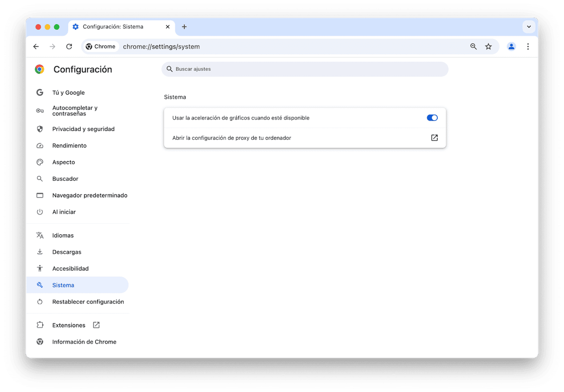
Task: Click the Google G icon
Action: click(x=40, y=92)
